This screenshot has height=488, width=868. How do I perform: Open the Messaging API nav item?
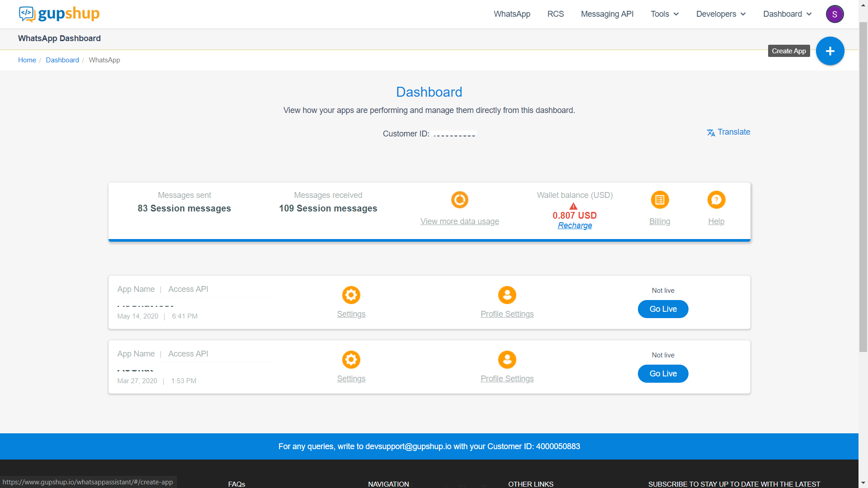pos(607,14)
